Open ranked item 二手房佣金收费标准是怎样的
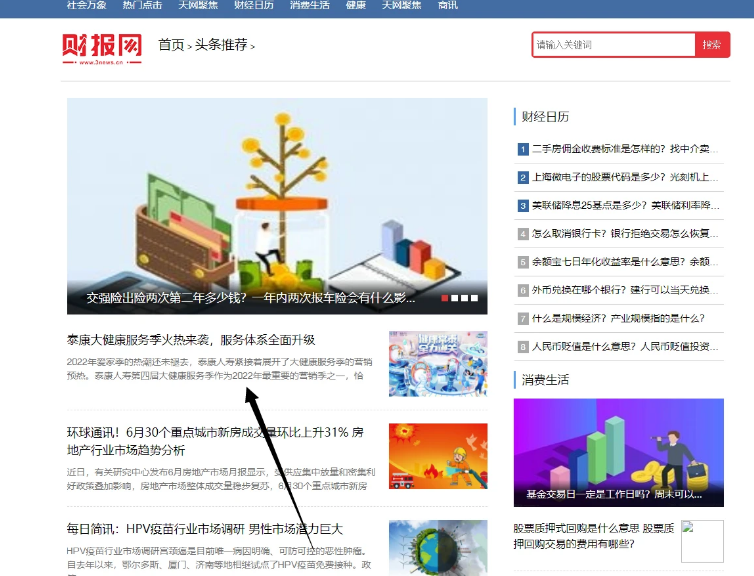This screenshot has width=754, height=576. click(625, 149)
